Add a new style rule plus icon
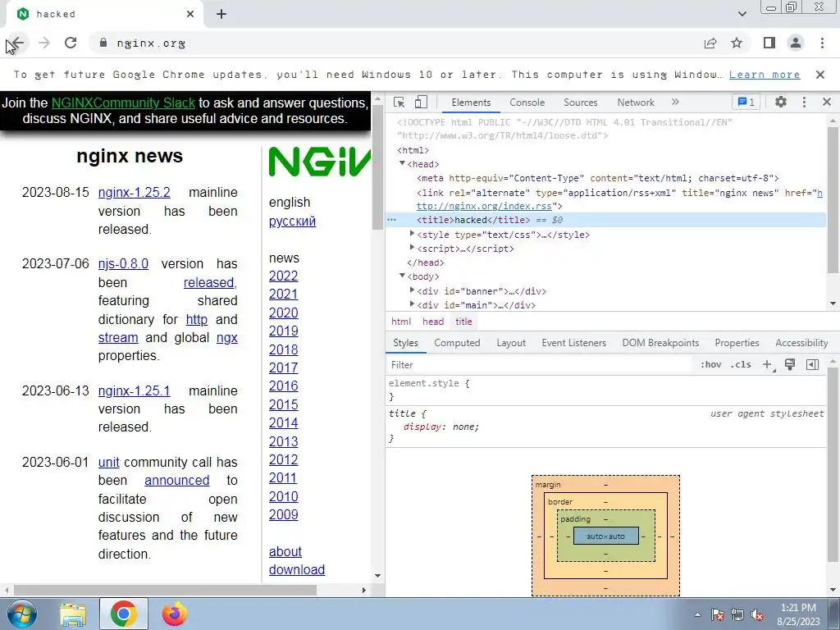The width and height of the screenshot is (840, 630). point(768,365)
